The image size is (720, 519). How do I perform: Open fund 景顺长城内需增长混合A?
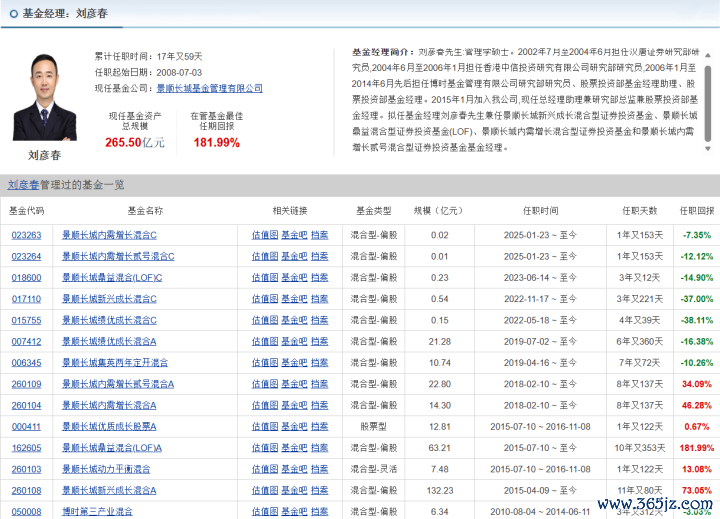tap(109, 406)
